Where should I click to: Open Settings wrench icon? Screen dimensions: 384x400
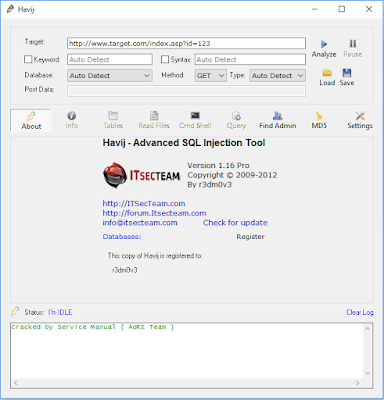(x=360, y=116)
